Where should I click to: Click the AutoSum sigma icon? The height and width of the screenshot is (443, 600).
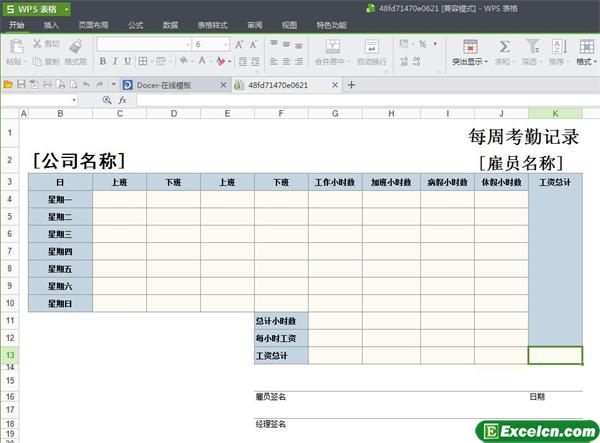click(505, 47)
